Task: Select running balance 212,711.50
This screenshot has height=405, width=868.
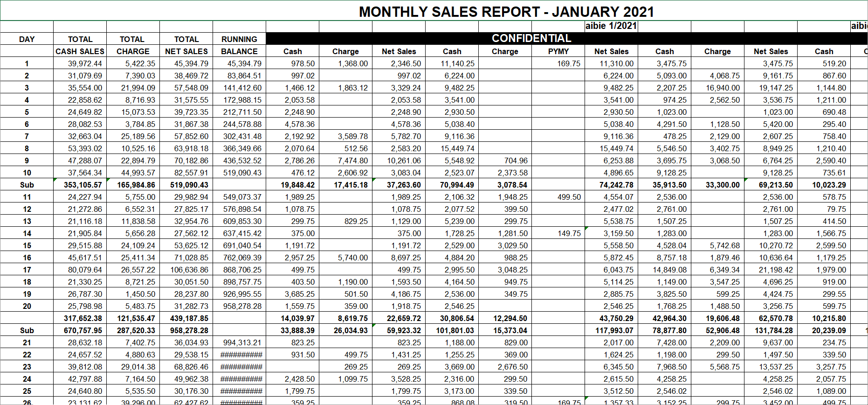Action: click(x=239, y=112)
